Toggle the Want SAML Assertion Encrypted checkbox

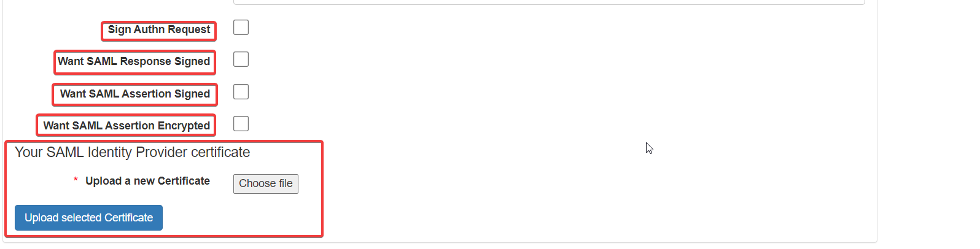[x=241, y=124]
